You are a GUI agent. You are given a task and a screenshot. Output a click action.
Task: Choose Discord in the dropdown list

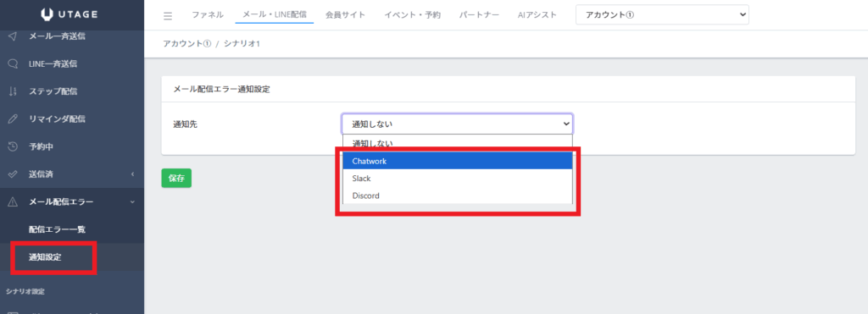point(457,196)
